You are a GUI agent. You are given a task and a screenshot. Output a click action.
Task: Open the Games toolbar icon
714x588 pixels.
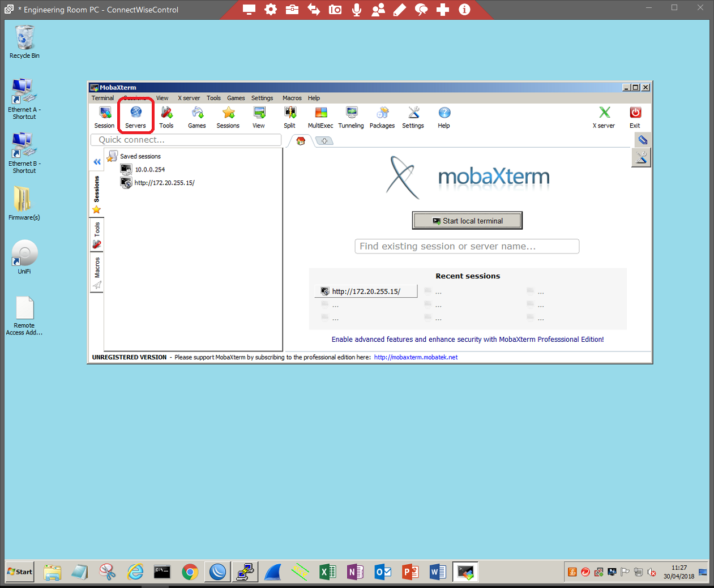[197, 117]
